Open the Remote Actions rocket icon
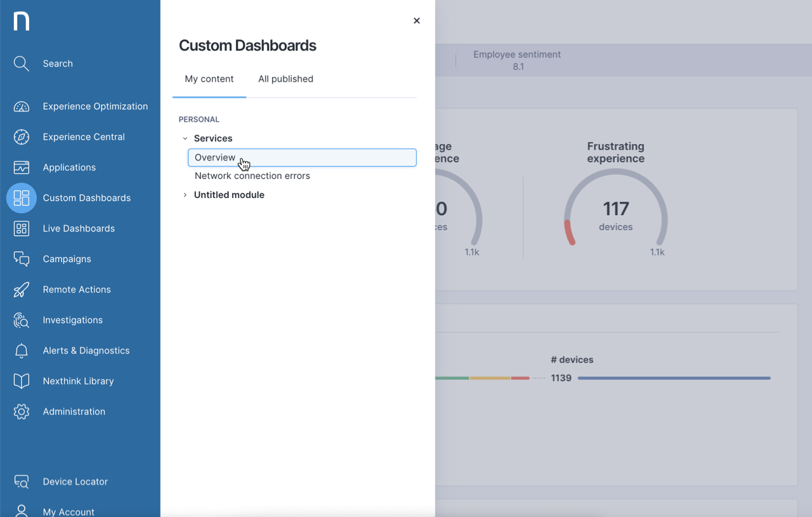812x517 pixels. [x=21, y=289]
